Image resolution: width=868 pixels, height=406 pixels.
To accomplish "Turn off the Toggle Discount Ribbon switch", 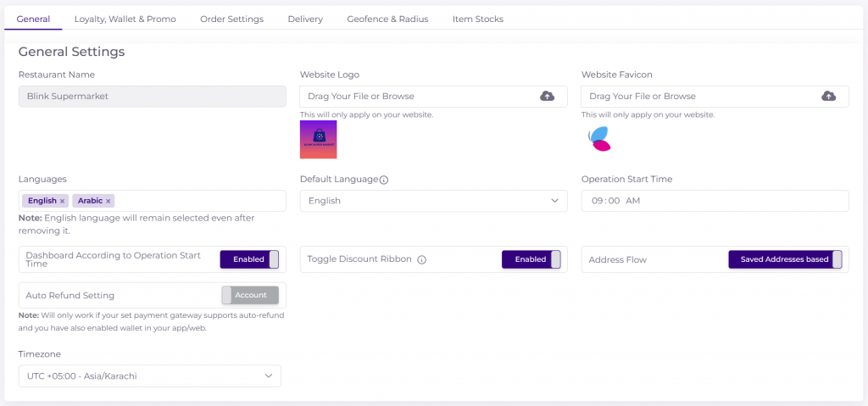I will click(x=531, y=259).
